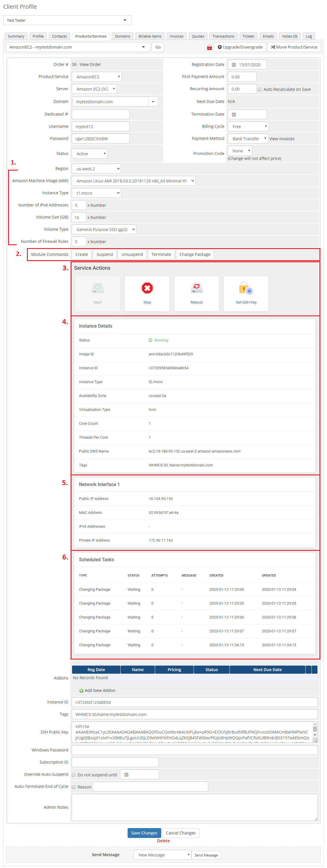Click the Move Product/Service button
327x868 pixels.
294,47
